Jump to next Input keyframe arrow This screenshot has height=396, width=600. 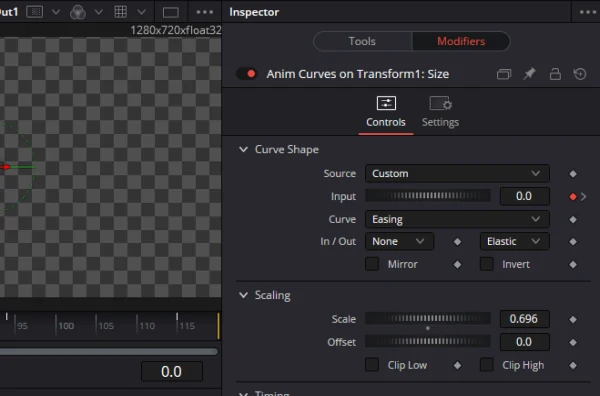pyautogui.click(x=584, y=197)
